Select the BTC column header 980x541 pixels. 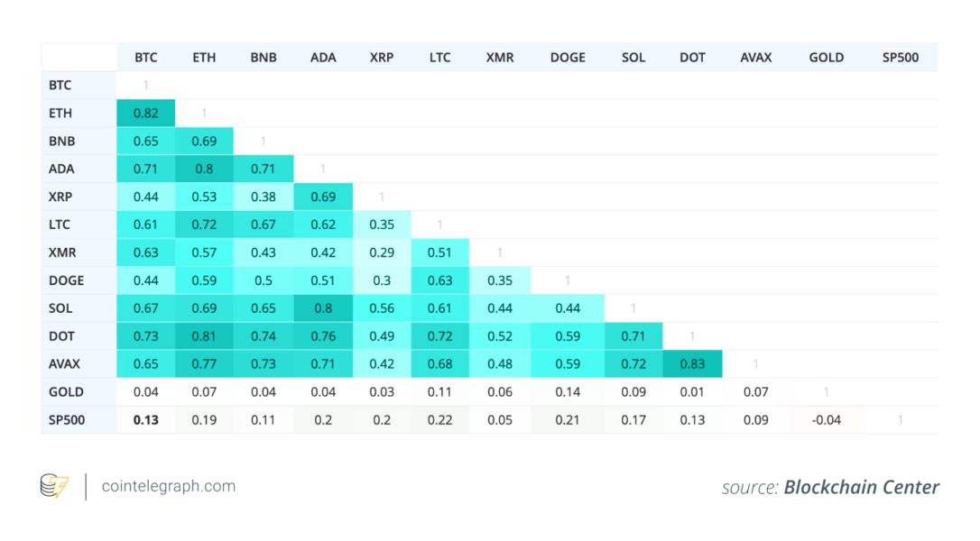click(146, 58)
